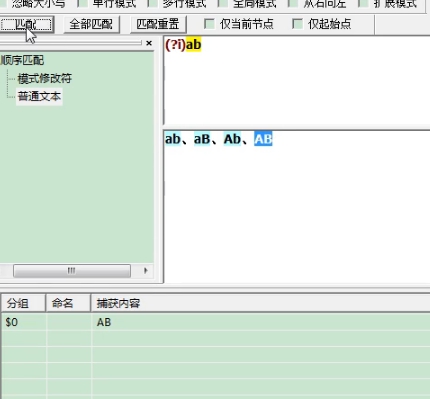Image resolution: width=430 pixels, height=399 pixels.
Task: Select the 普通文本 tree node
Action: (x=39, y=97)
